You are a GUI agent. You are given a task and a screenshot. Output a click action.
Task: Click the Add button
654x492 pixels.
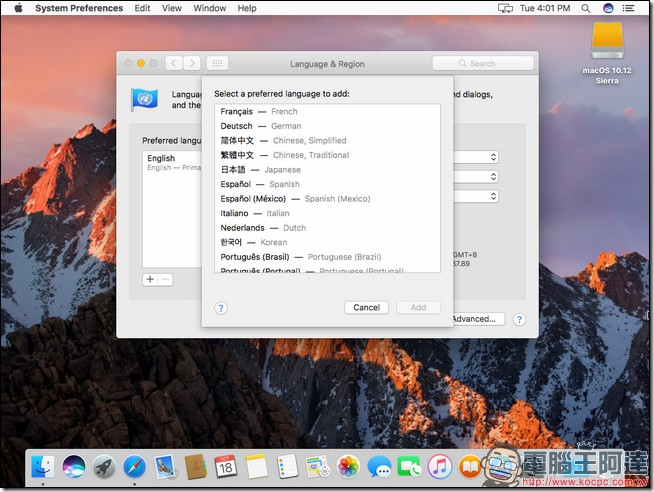coord(418,308)
